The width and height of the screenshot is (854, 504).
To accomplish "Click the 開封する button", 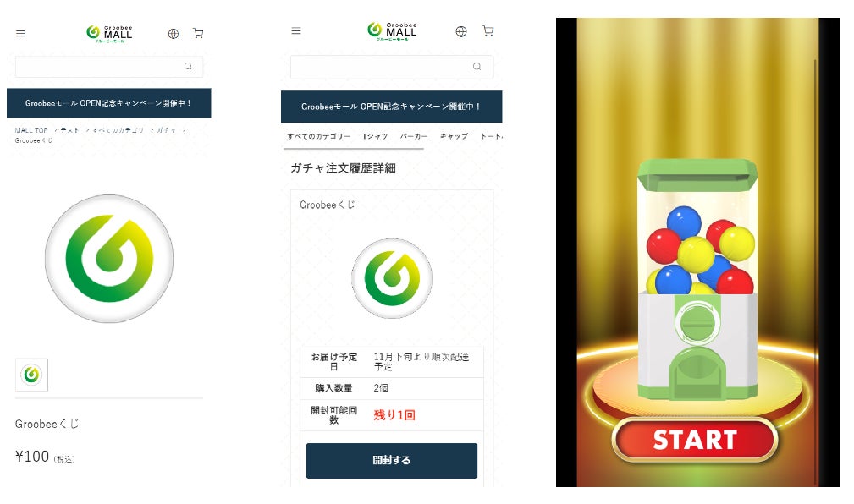I will pos(392,461).
